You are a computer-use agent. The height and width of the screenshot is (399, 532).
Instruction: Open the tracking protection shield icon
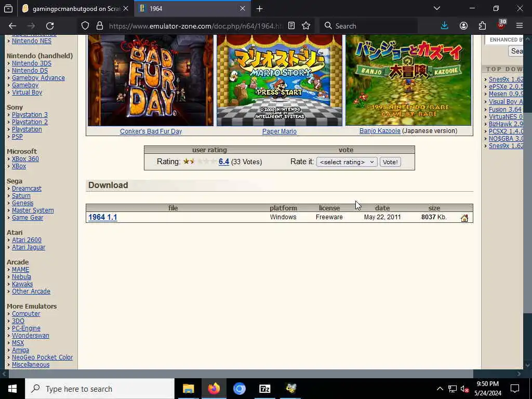tap(85, 26)
